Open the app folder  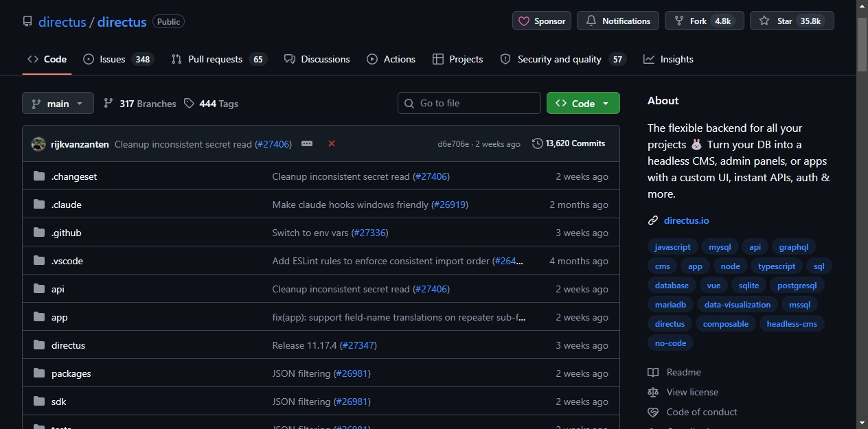[x=59, y=317]
